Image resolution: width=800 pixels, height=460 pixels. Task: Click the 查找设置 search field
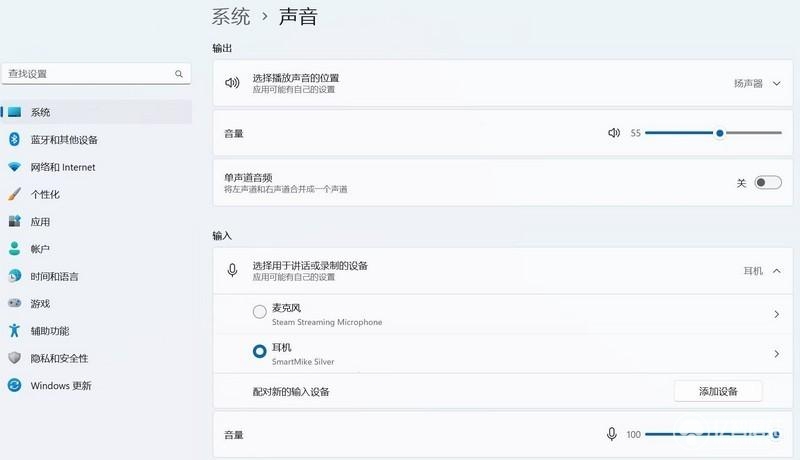tap(96, 74)
